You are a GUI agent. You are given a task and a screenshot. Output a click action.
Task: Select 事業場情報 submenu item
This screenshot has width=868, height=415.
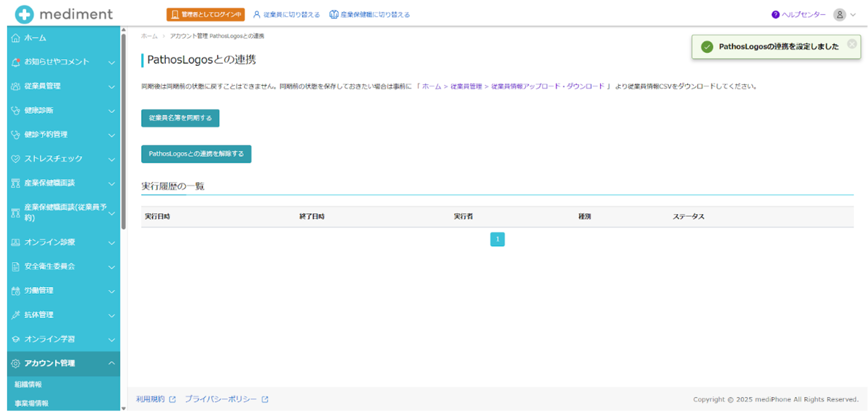(x=32, y=403)
